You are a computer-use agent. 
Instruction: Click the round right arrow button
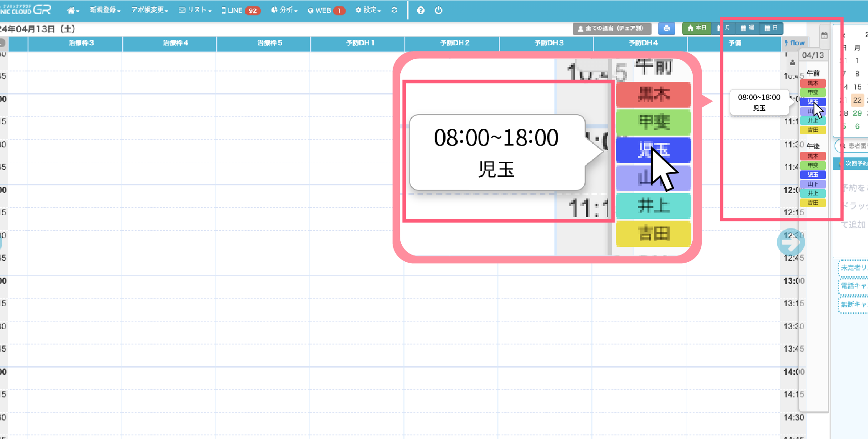(790, 242)
